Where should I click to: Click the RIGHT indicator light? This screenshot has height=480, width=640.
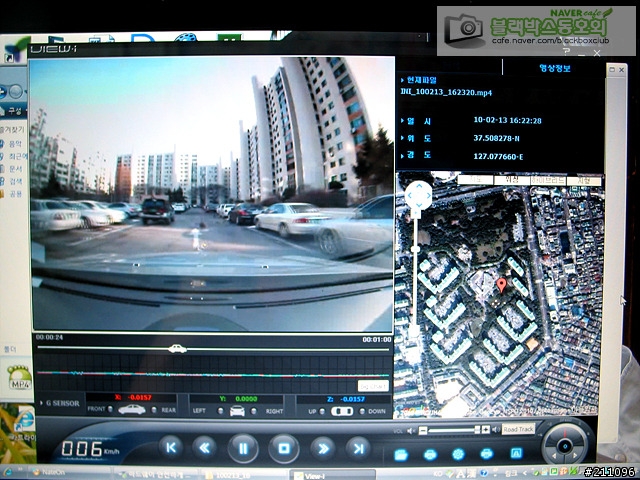pyautogui.click(x=254, y=411)
